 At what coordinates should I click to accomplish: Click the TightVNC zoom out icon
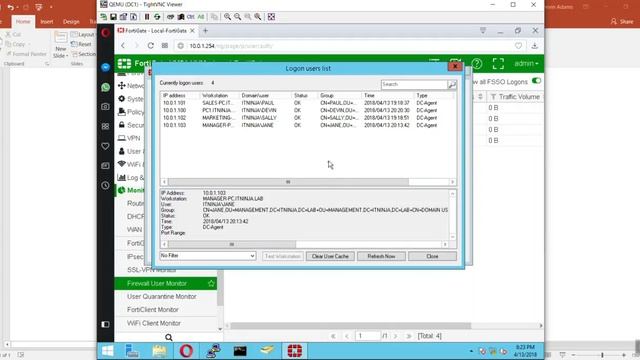[238, 17]
